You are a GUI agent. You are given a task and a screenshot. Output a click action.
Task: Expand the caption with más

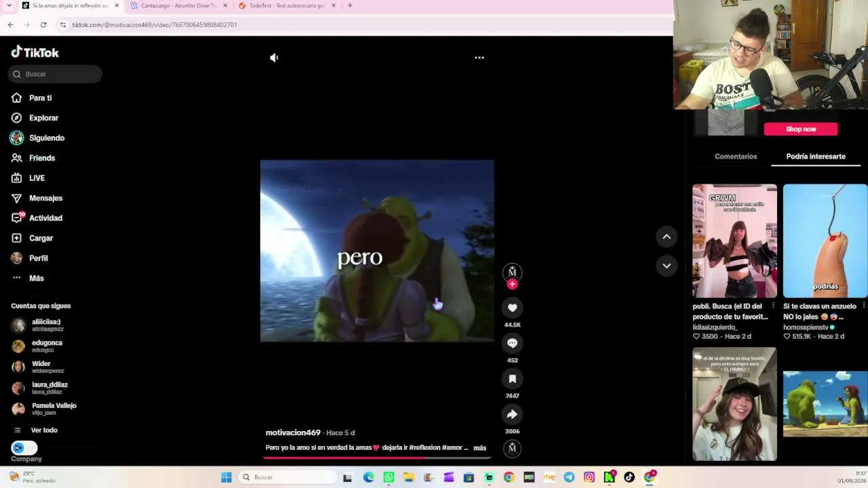tap(480, 448)
